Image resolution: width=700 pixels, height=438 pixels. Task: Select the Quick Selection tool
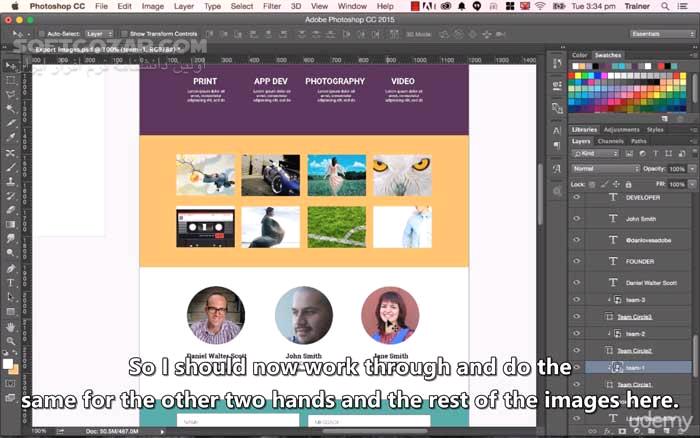tap(11, 109)
